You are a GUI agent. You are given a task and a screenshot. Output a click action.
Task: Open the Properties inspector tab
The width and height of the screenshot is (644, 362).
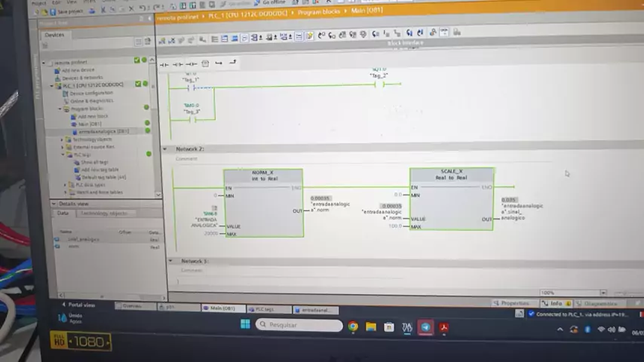(514, 303)
